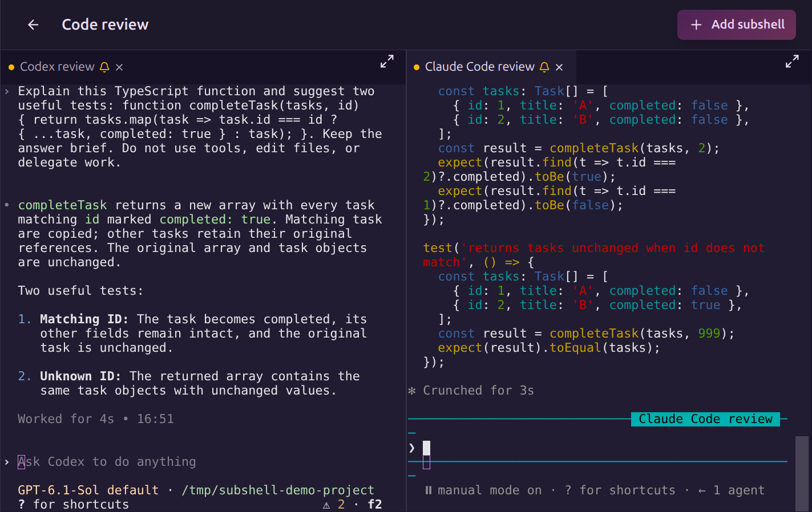
Task: Click the warning icon in Codex status line
Action: (x=326, y=505)
